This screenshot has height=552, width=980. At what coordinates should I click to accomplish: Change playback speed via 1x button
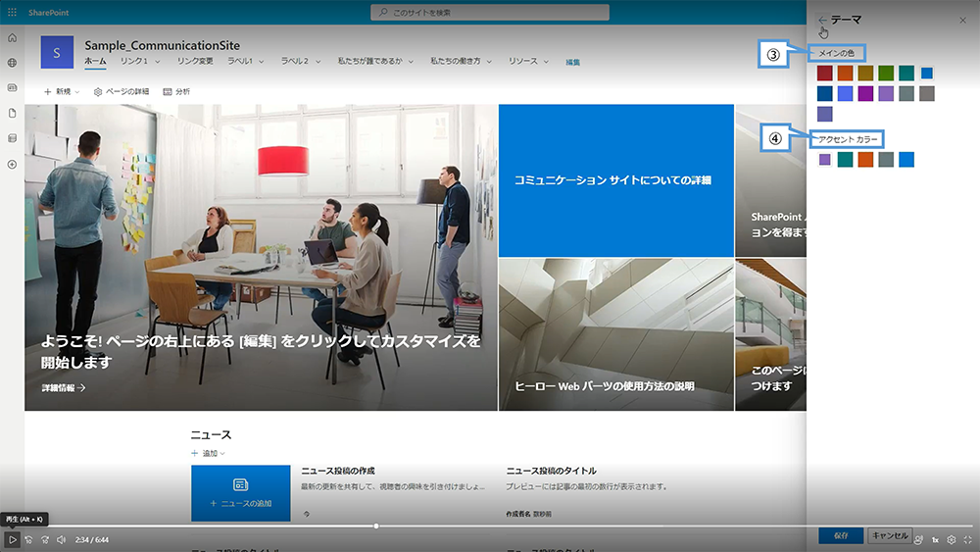pyautogui.click(x=935, y=539)
